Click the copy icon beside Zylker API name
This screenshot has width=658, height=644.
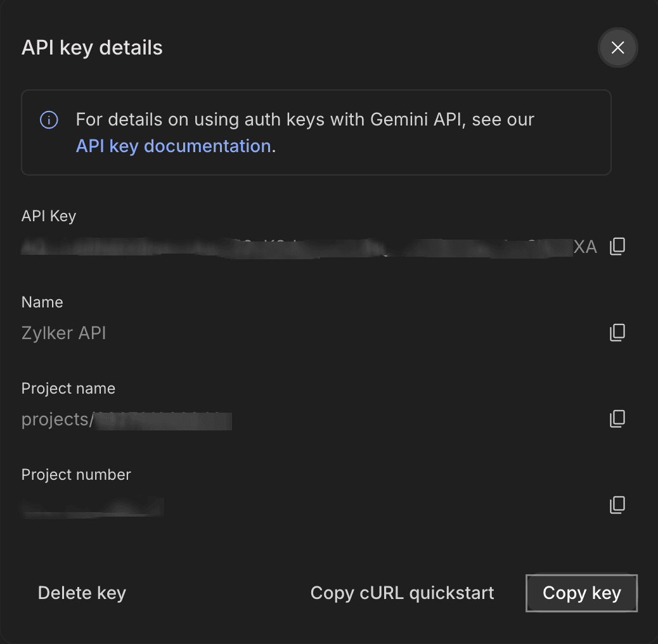[x=617, y=333]
